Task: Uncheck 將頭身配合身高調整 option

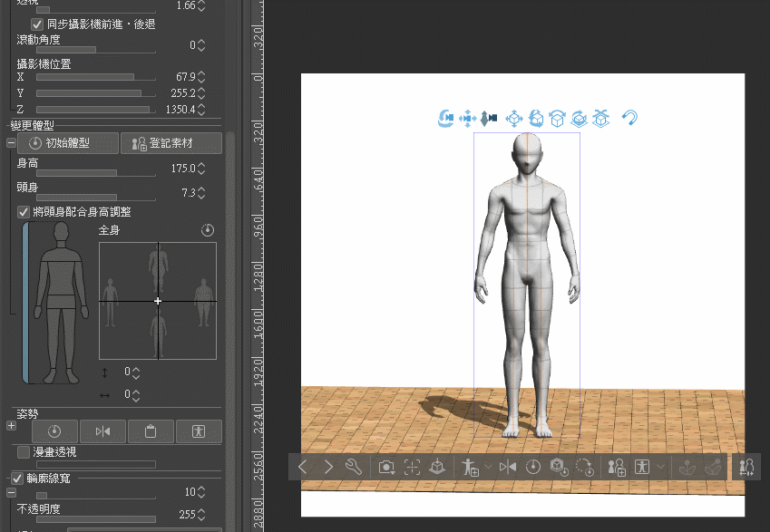Action: 24,211
